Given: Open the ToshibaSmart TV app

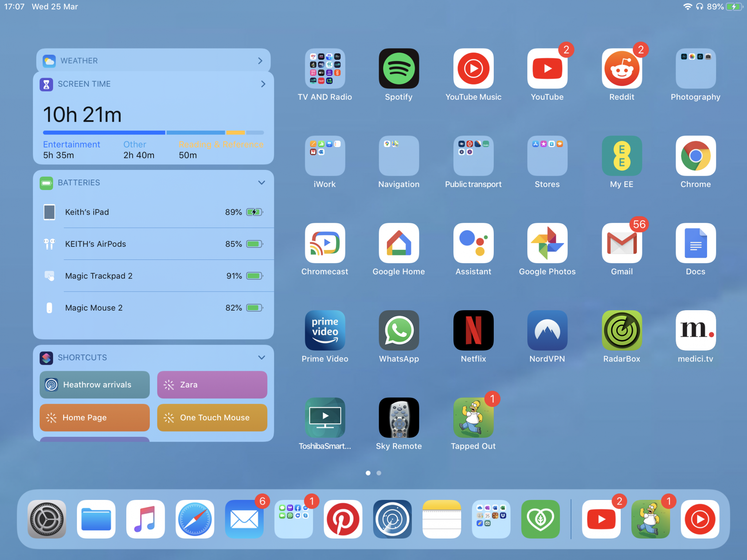Looking at the screenshot, I should coord(325,418).
